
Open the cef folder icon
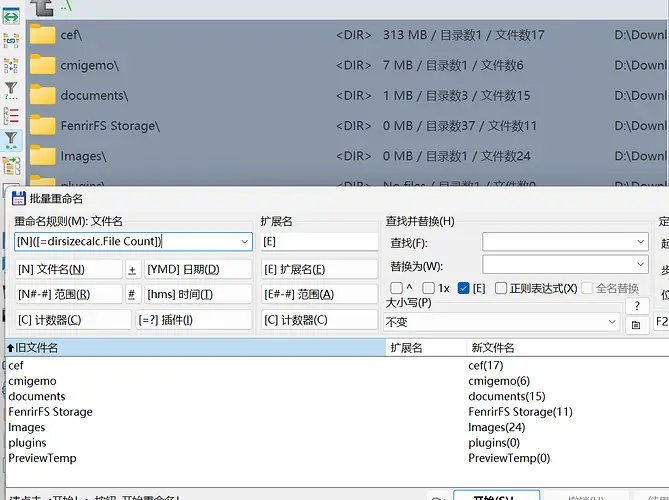pos(42,35)
